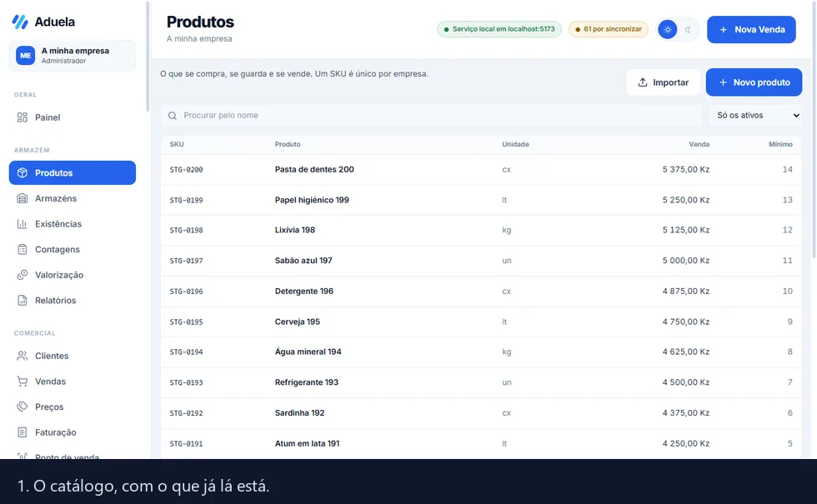This screenshot has height=504, width=817.
Task: Open the A minha empresa company switcher
Action: (x=73, y=56)
